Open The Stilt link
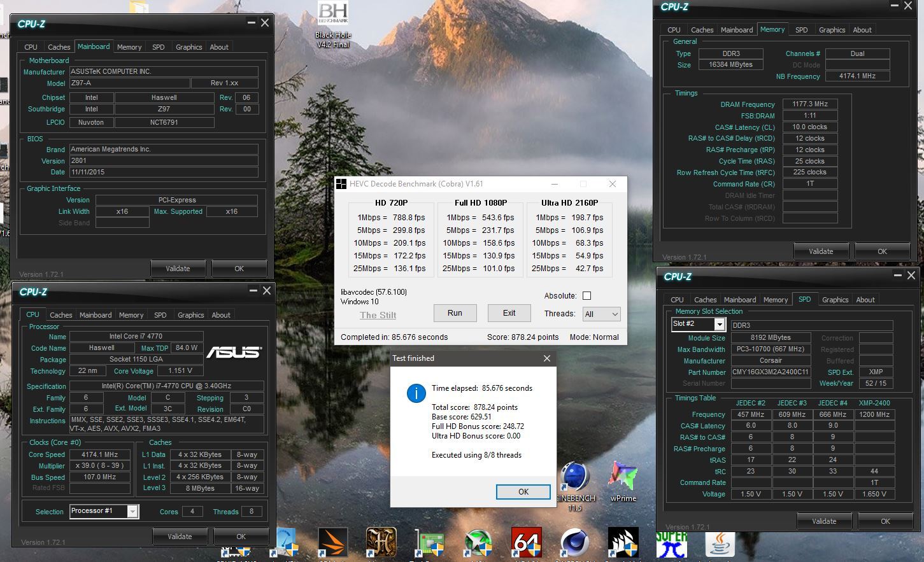Viewport: 924px width, 562px height. click(378, 315)
